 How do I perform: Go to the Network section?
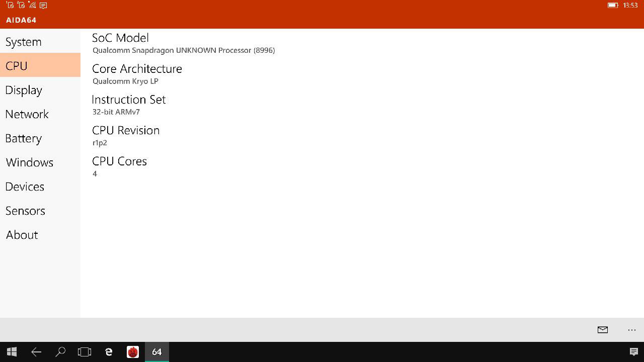tap(40, 114)
